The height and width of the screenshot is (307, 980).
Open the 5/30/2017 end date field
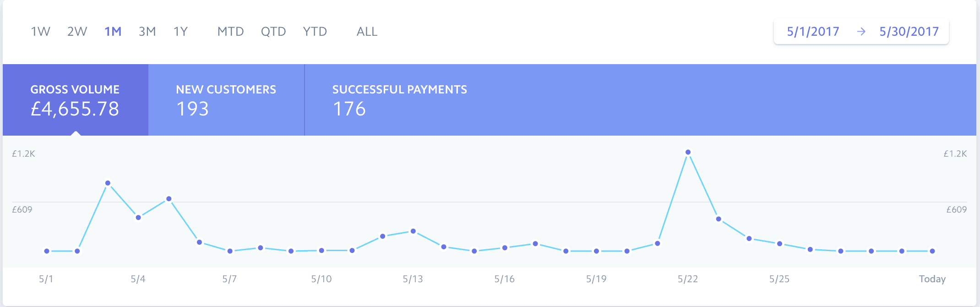(x=909, y=32)
